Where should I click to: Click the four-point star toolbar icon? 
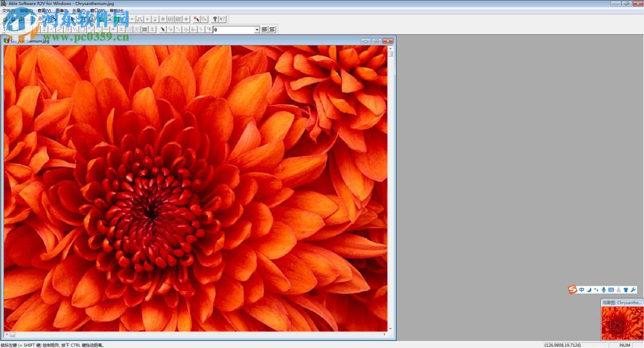[186, 19]
